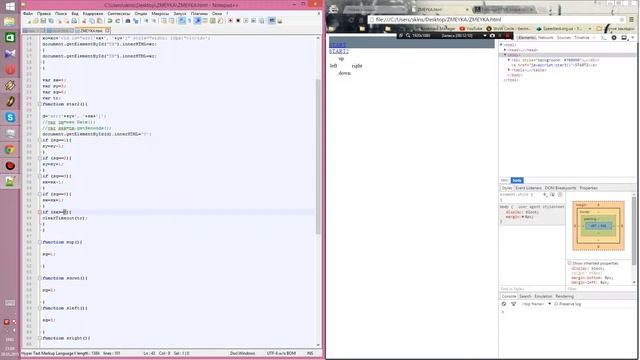Click the Copy icon in Notepad++ toolbar
Screen dimensions: 640x360
pos(92,21)
